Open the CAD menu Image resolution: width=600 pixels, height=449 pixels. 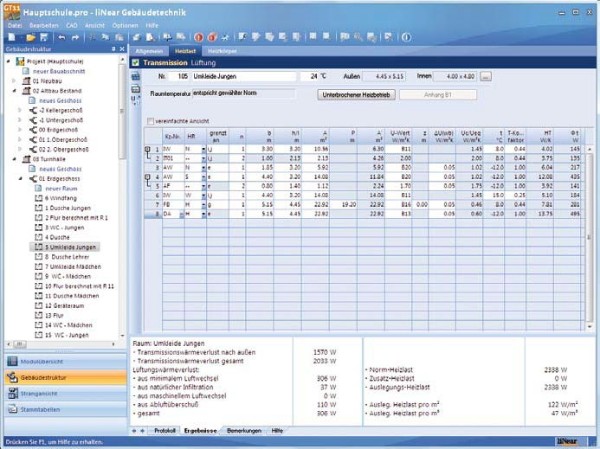pyautogui.click(x=72, y=25)
